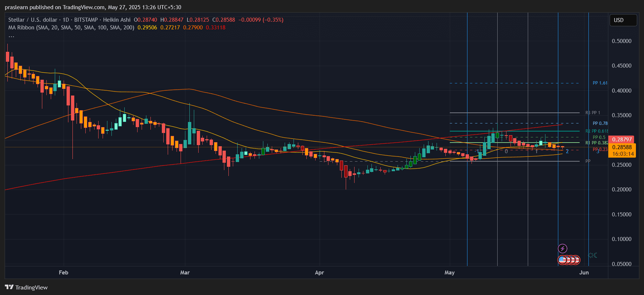The height and width of the screenshot is (295, 644).
Task: Click the 0.29506 SMA 20 value
Action: pos(147,28)
